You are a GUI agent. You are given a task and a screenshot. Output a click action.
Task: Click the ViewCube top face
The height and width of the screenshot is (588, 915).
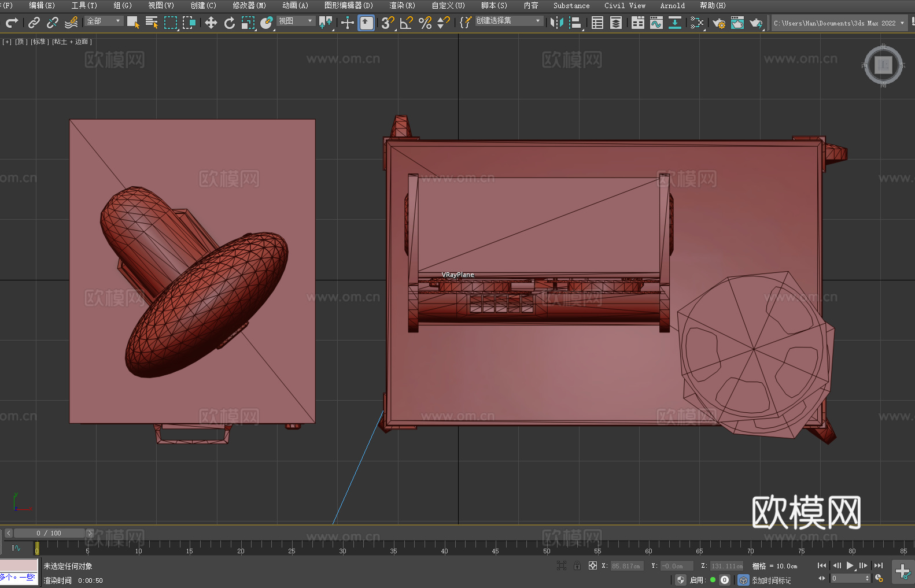[x=883, y=65]
